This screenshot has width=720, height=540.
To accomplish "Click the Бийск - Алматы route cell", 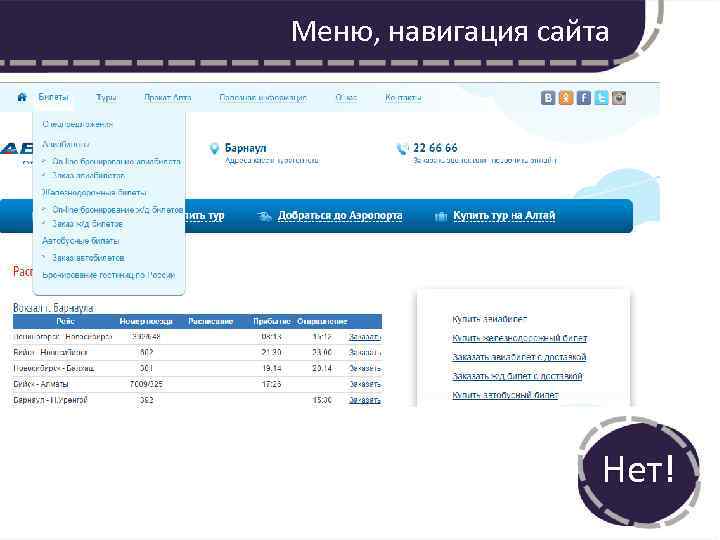I will click(x=41, y=384).
